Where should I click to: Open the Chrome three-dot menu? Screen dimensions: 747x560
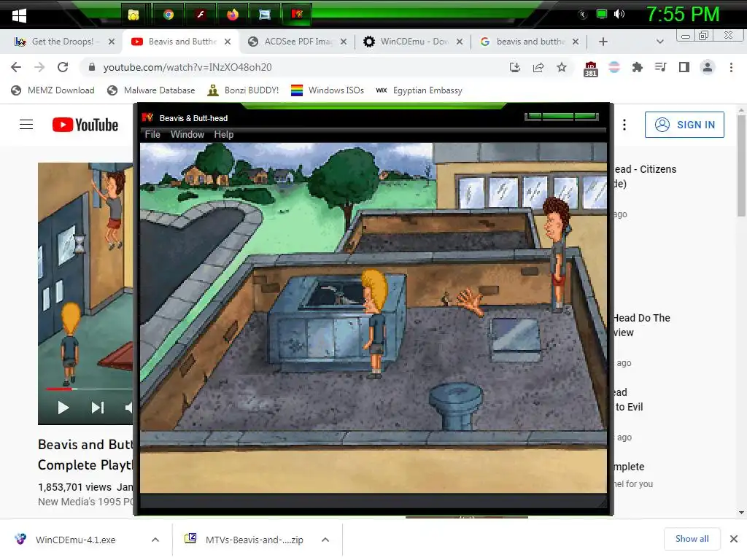pyautogui.click(x=731, y=67)
